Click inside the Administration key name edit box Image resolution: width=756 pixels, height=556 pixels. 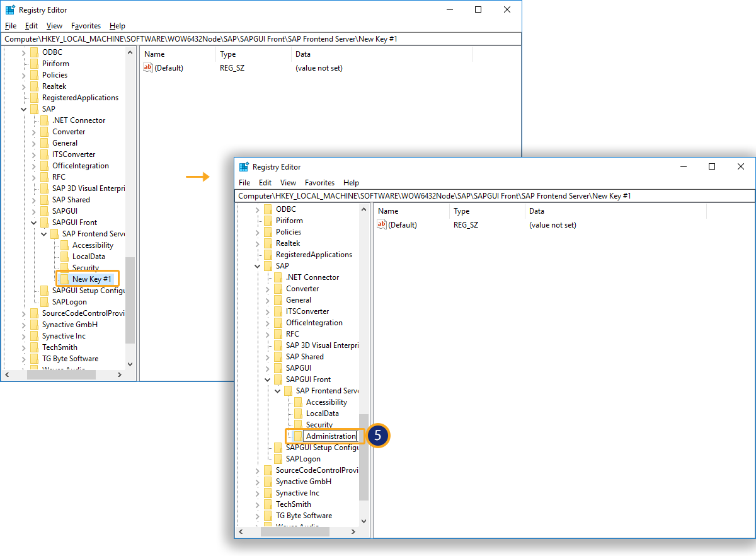click(x=330, y=436)
